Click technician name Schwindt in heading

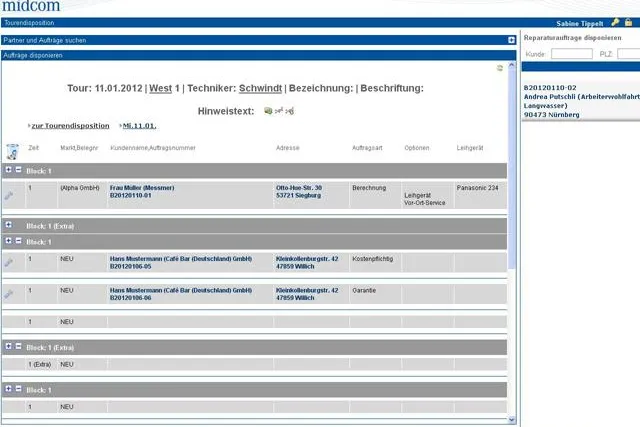[x=260, y=88]
